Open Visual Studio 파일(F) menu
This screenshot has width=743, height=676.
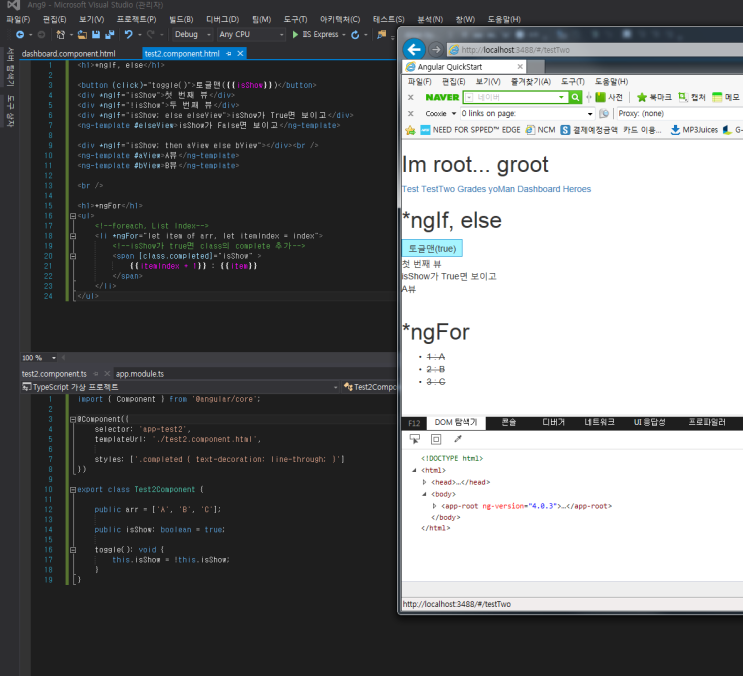click(18, 19)
